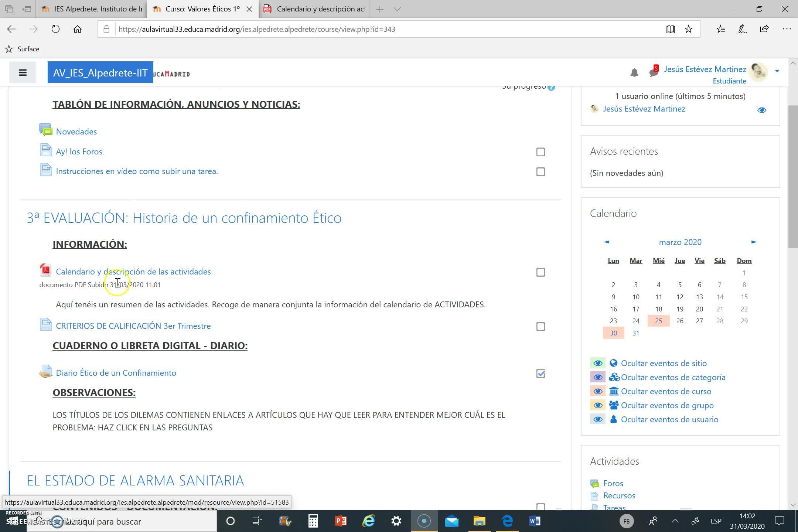Viewport: 798px width, 532px height.
Task: Open the notifications bell icon
Action: (634, 73)
